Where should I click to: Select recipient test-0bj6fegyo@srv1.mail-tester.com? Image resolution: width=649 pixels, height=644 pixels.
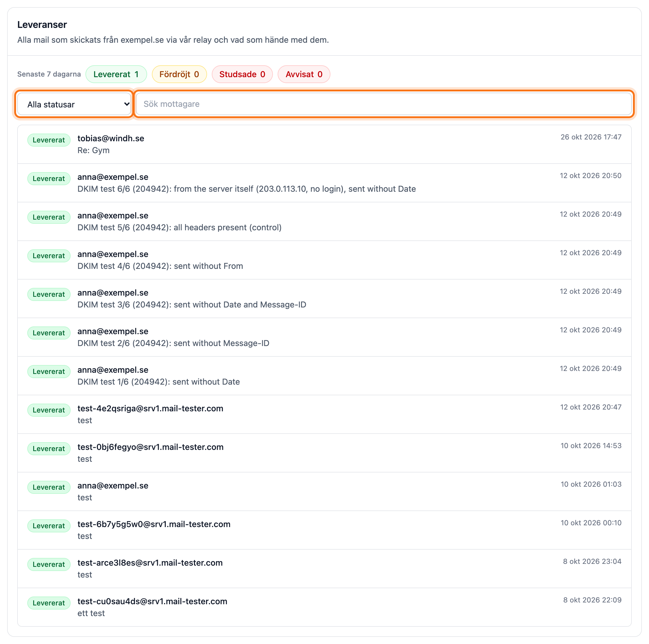tap(150, 447)
